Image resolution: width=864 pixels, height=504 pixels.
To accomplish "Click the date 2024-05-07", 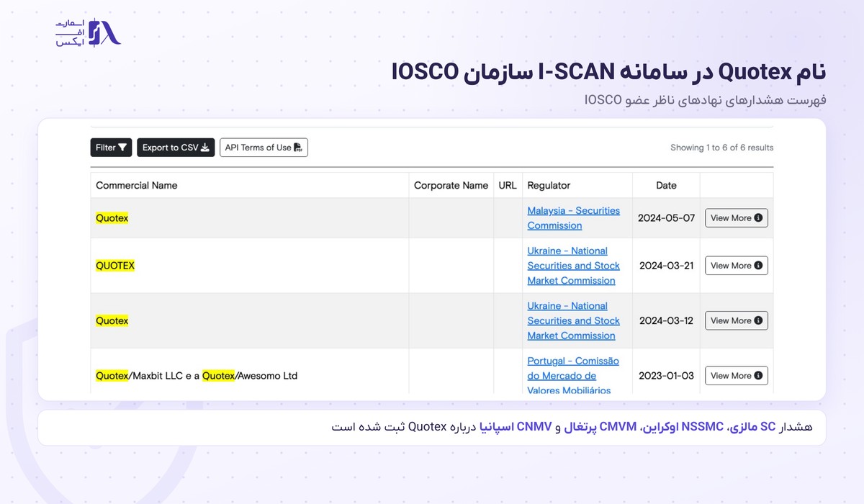I will tap(667, 218).
